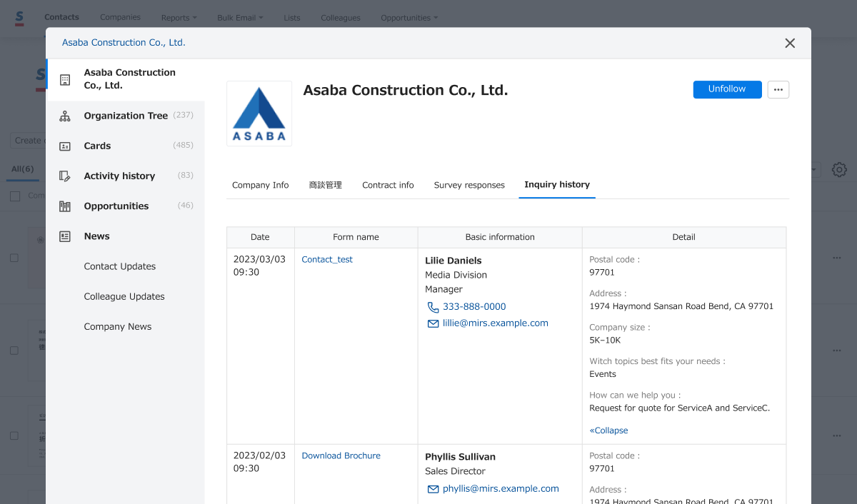Screen dimensions: 857x504
Task: Click the phone icon beside 333-888-0000
Action: (433, 307)
